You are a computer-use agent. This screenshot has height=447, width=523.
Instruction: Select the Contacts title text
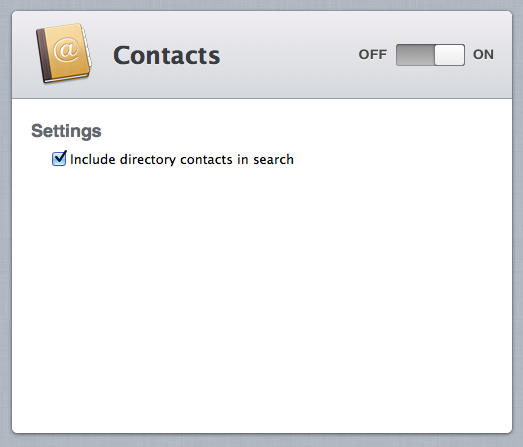[x=166, y=55]
